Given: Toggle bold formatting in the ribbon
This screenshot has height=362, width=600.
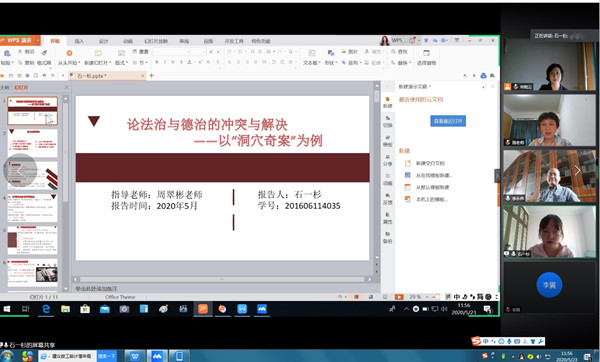Looking at the screenshot, I should (x=157, y=62).
